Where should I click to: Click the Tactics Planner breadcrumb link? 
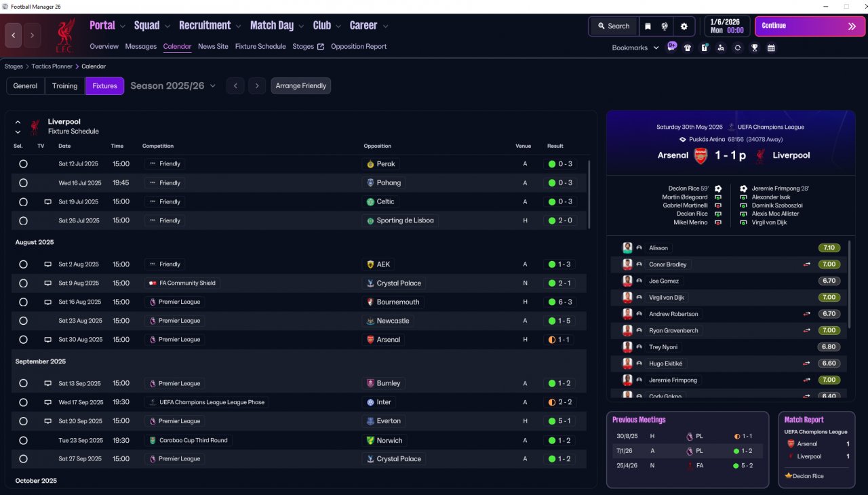(x=52, y=66)
